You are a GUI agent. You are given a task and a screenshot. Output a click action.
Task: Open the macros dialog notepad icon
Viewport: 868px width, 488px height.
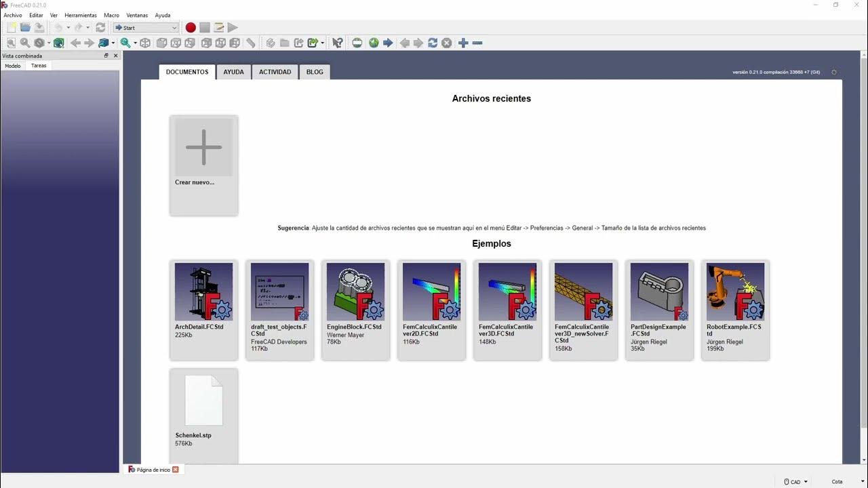[218, 28]
